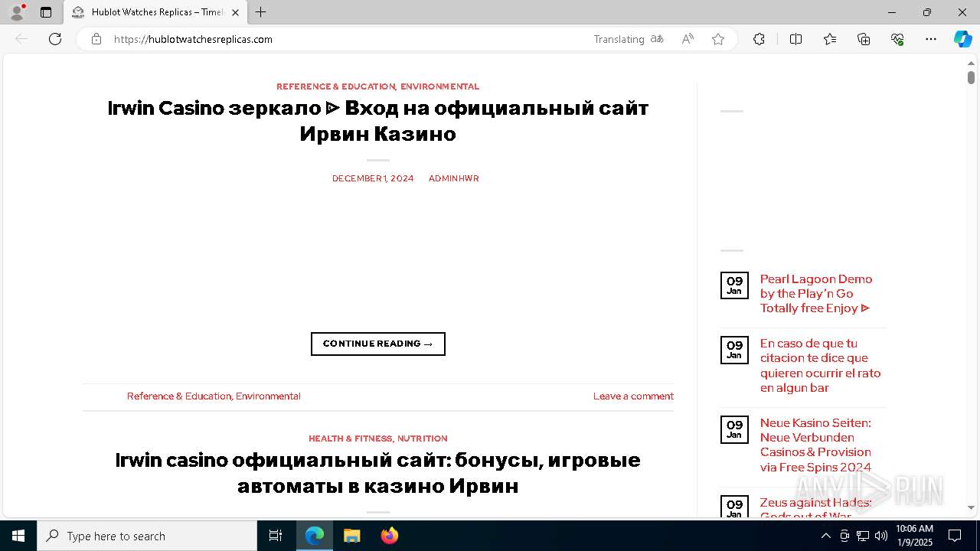Viewport: 980px width, 551px height.
Task: Click the scrollbar down arrow
Action: click(x=971, y=507)
